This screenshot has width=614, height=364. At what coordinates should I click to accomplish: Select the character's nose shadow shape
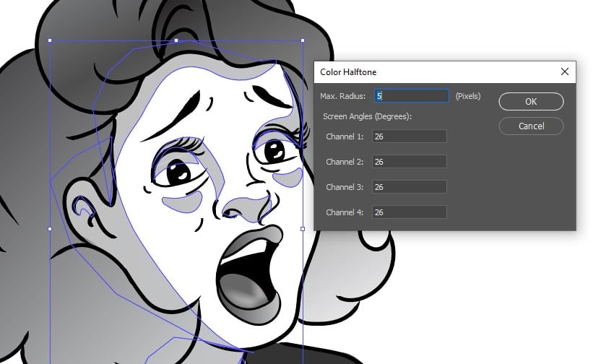point(242,209)
